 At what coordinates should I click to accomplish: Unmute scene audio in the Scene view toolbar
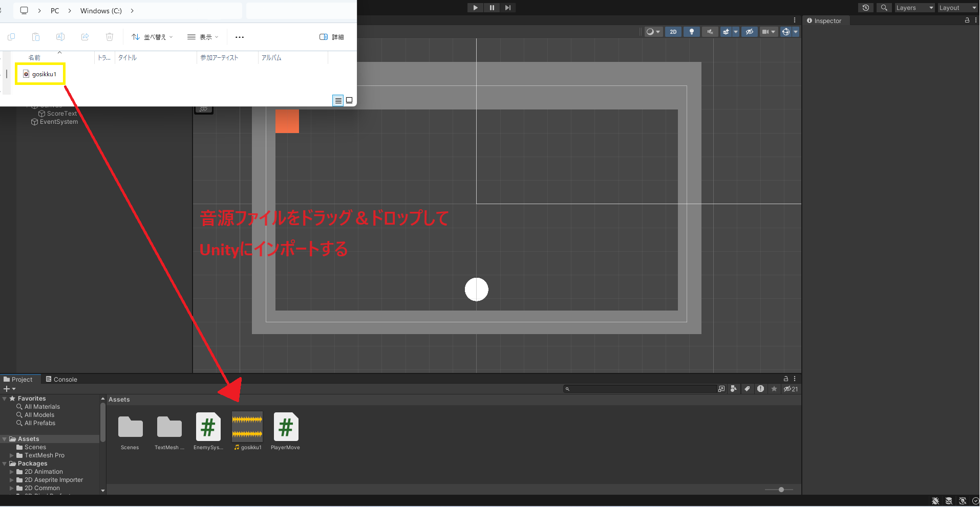coord(710,32)
